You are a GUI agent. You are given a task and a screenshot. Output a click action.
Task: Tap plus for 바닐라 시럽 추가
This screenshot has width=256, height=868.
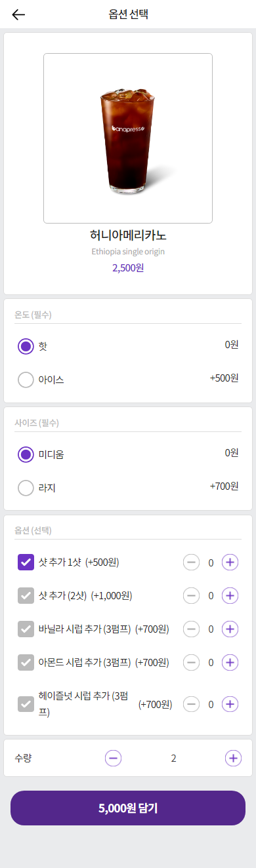point(230,629)
